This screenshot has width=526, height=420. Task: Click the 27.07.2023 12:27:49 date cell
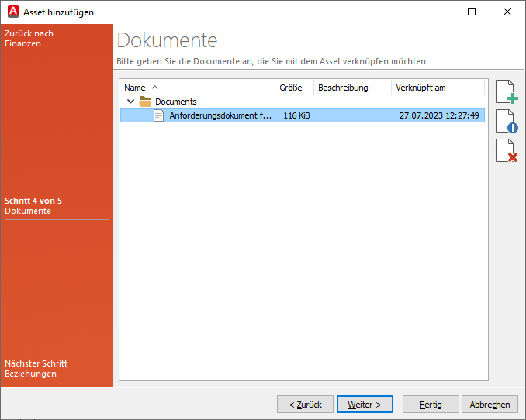439,115
